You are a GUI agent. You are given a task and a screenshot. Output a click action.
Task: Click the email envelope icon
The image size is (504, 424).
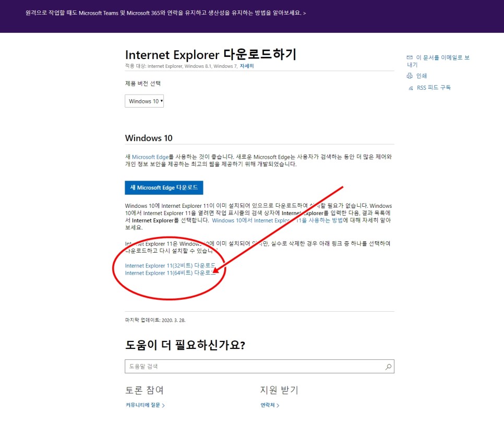tap(410, 57)
